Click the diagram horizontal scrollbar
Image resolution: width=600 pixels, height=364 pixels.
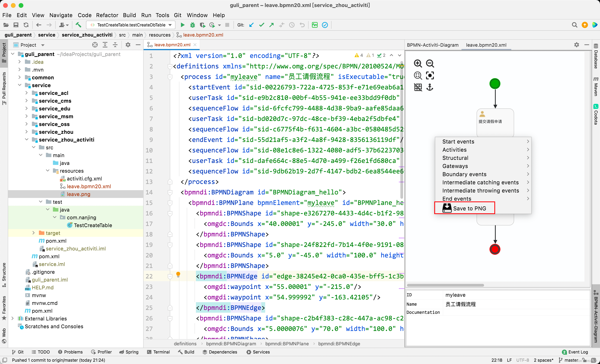click(445, 285)
